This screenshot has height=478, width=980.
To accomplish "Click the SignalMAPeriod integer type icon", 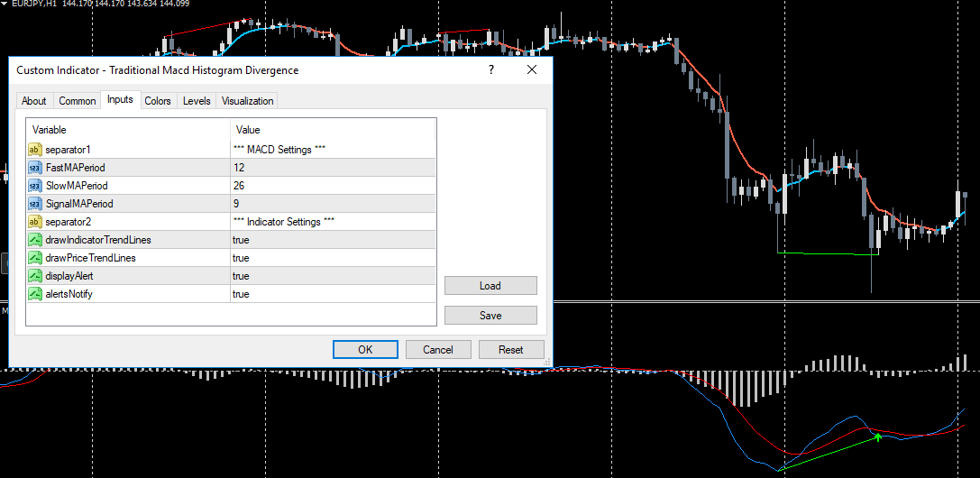I will 35,204.
